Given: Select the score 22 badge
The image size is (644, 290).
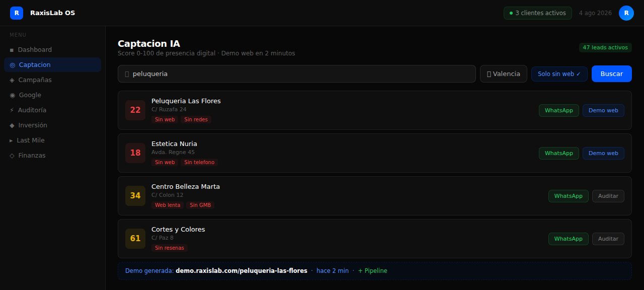Looking at the screenshot, I should click(x=135, y=110).
